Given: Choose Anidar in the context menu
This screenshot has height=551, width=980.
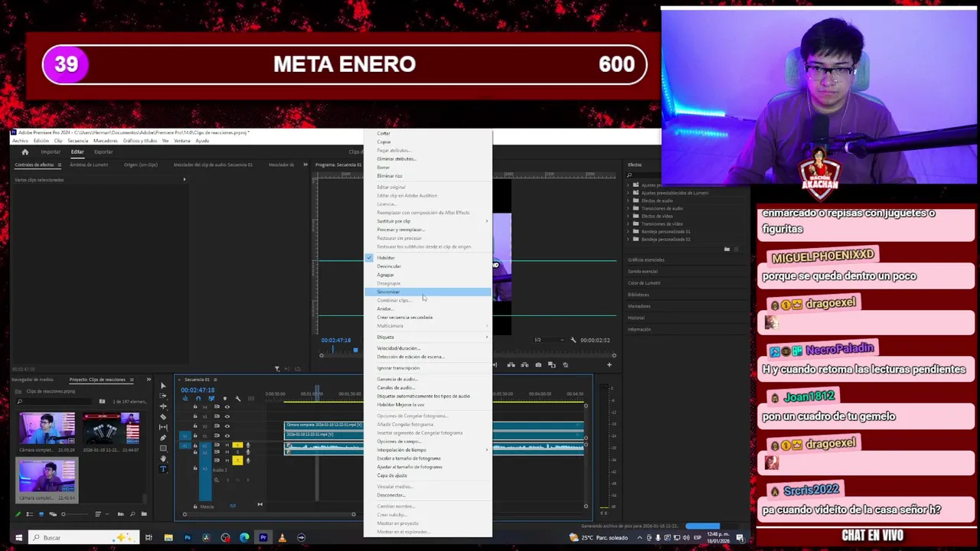Looking at the screenshot, I should (426, 308).
